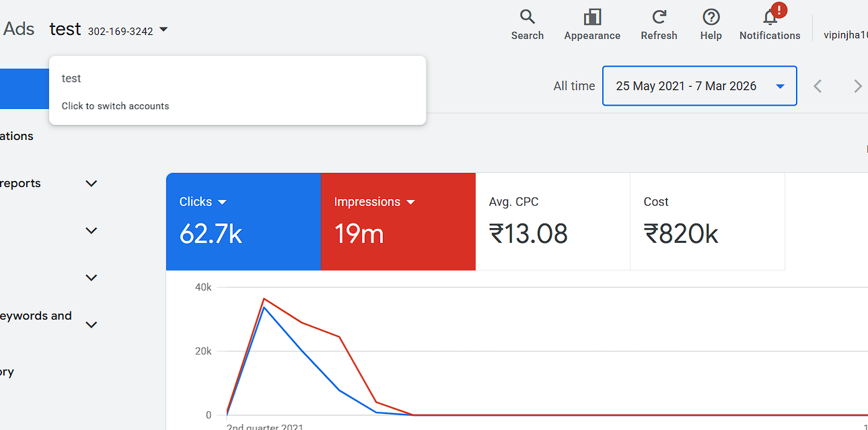Open the Appearance settings icon
The height and width of the screenshot is (430, 868).
pos(592,18)
